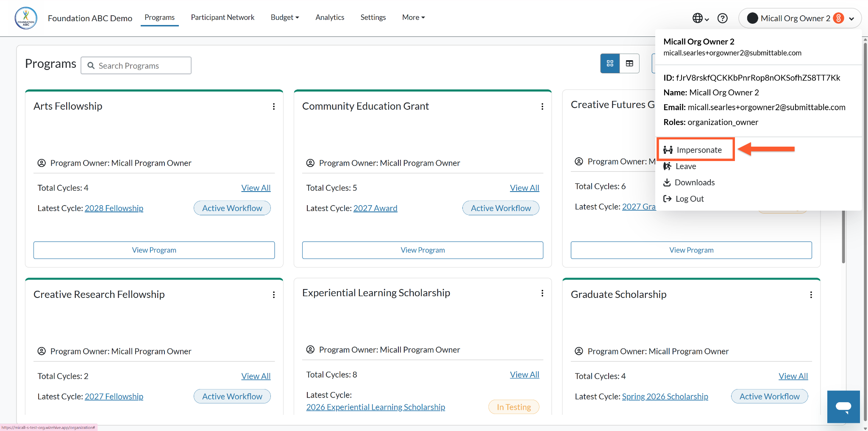Click Roles: organization_owner text
Viewport: 868px width, 431px height.
711,122
